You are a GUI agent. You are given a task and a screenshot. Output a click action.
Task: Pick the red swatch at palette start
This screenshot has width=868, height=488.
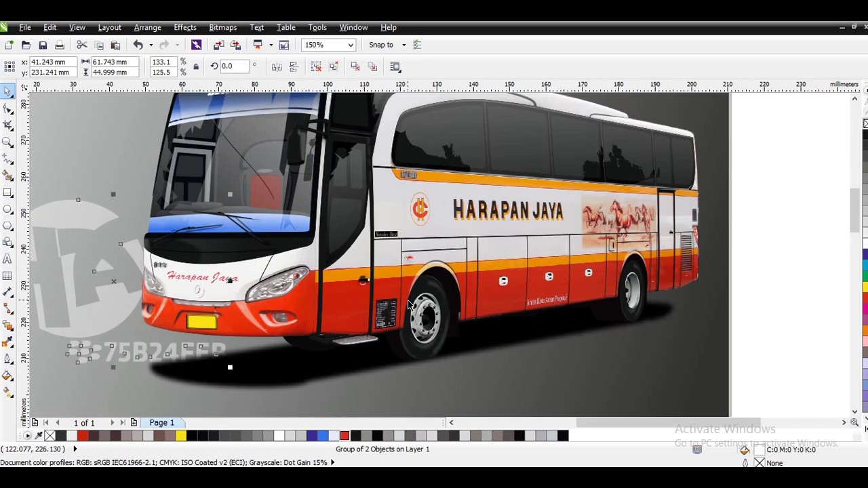pyautogui.click(x=83, y=436)
